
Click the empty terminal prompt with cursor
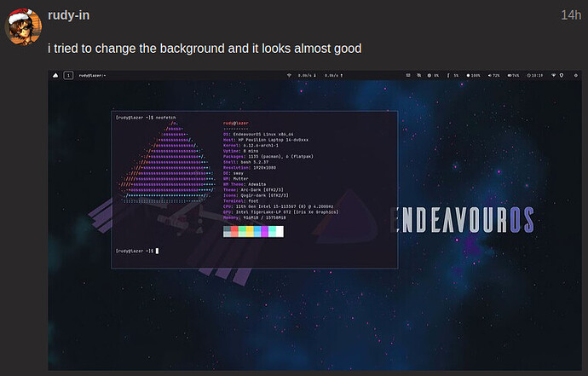point(137,251)
